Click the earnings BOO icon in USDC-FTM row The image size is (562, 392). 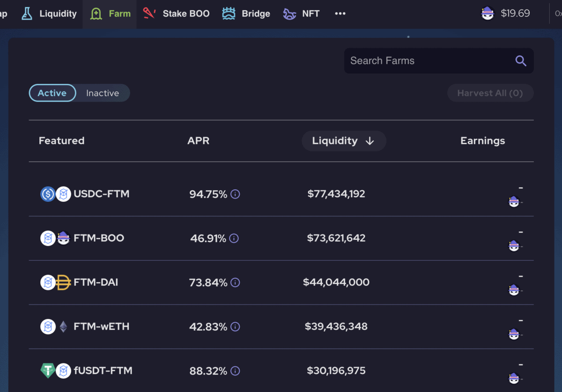514,201
